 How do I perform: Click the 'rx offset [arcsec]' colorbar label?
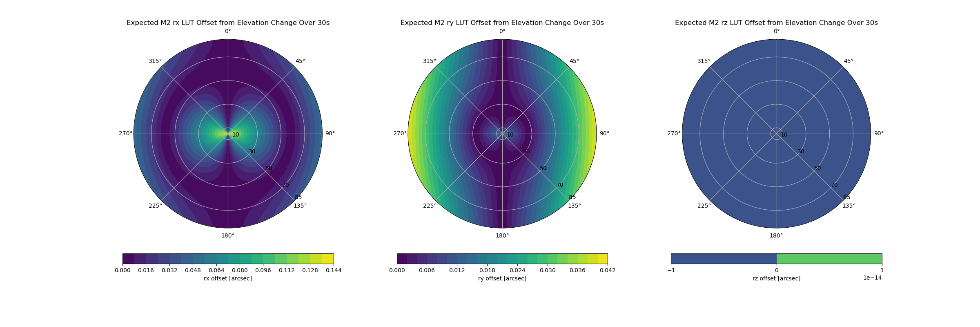click(228, 278)
